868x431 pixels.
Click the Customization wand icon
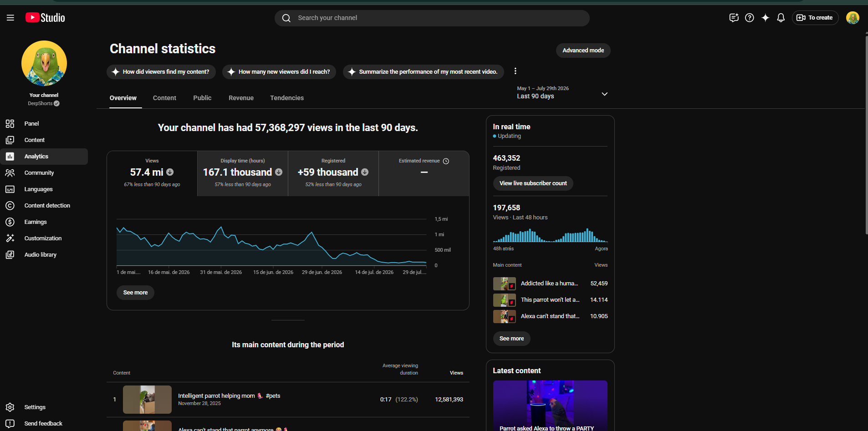click(x=10, y=238)
